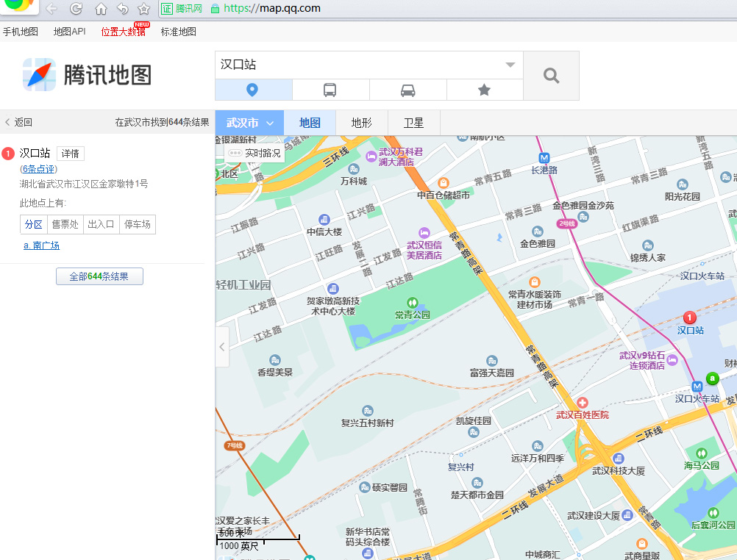Select the location pin search mode
737x560 pixels.
[253, 90]
